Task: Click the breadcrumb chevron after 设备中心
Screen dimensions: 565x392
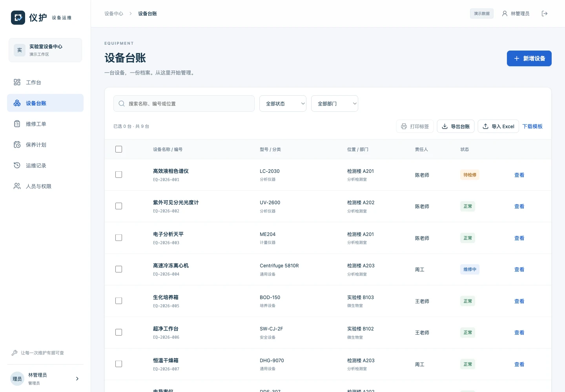Action: pos(131,14)
